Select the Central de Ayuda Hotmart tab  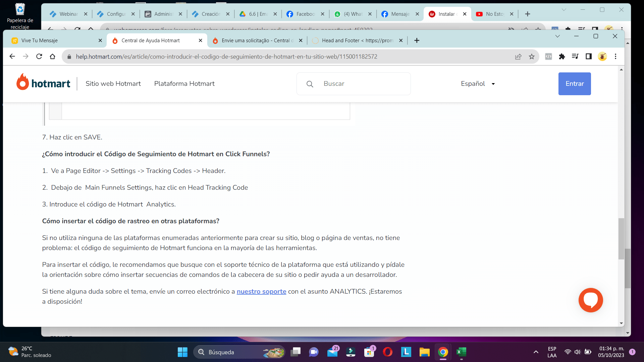(156, 40)
